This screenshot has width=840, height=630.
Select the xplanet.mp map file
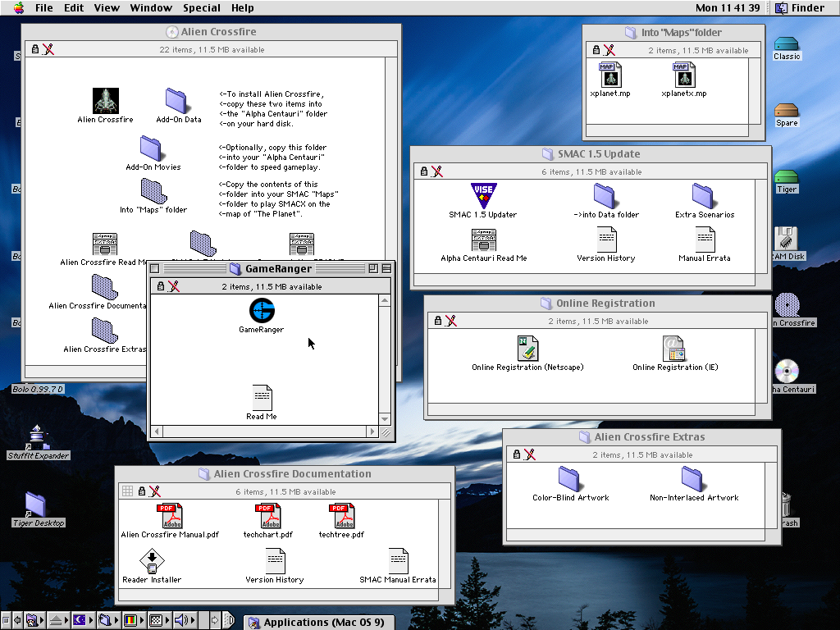[609, 75]
